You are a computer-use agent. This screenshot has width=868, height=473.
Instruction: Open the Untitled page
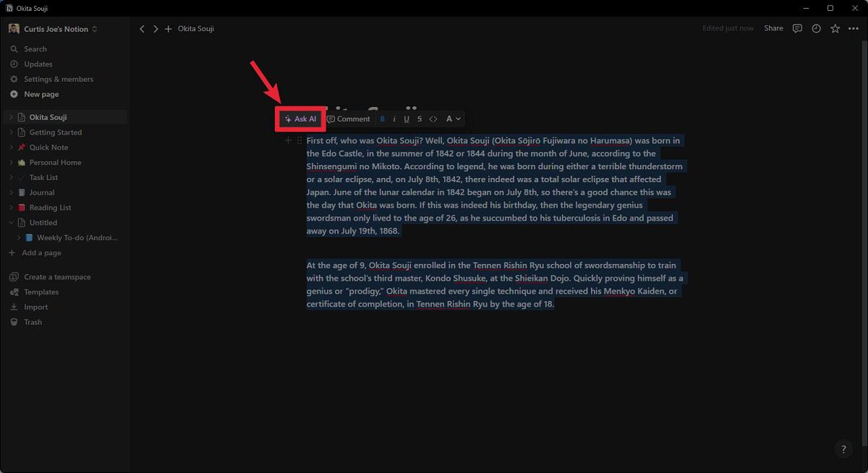pos(43,223)
